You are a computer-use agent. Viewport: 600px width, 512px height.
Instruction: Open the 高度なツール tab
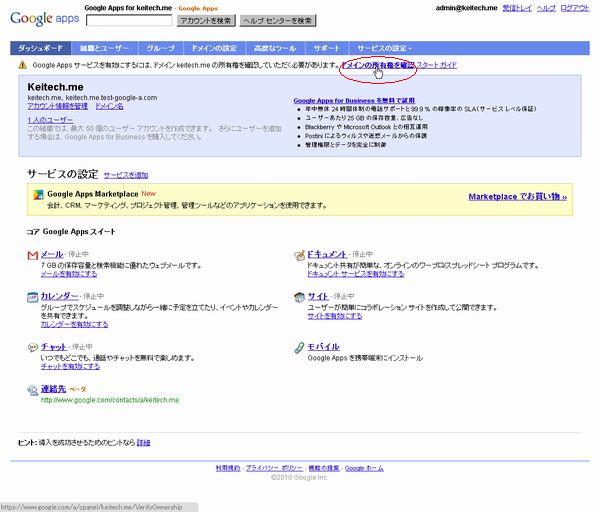pos(275,48)
